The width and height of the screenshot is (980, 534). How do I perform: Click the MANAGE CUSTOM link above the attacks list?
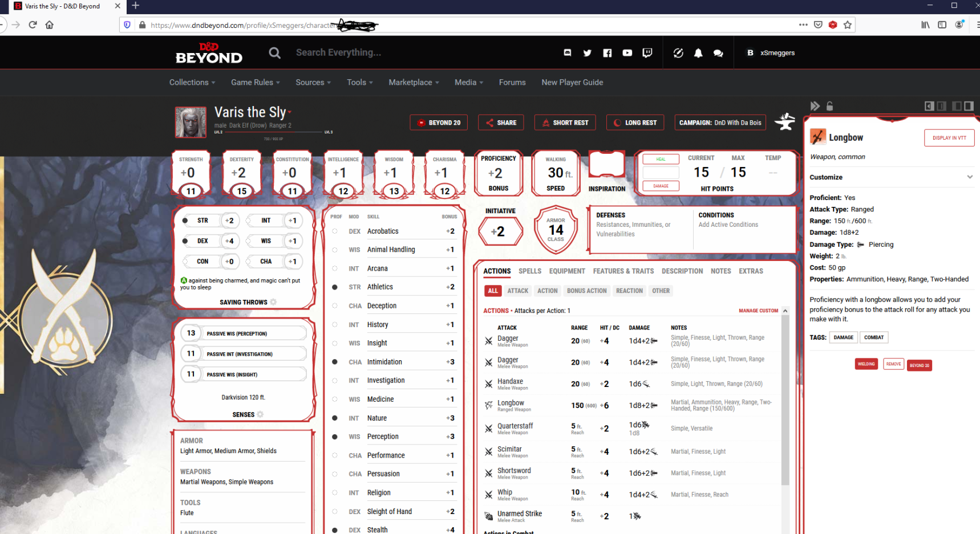758,311
